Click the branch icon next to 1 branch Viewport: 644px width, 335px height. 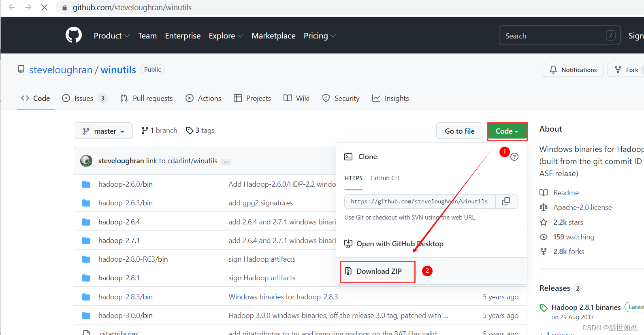pyautogui.click(x=145, y=130)
